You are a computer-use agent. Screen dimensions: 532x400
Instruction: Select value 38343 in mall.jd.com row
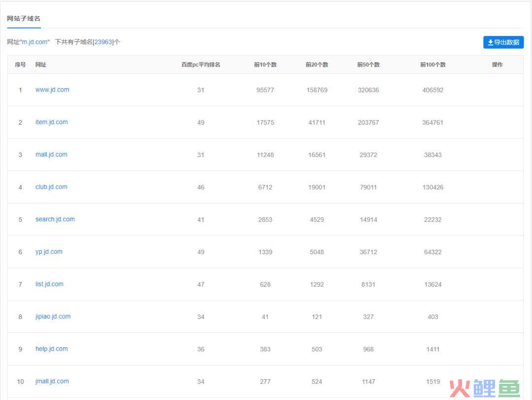click(x=433, y=155)
